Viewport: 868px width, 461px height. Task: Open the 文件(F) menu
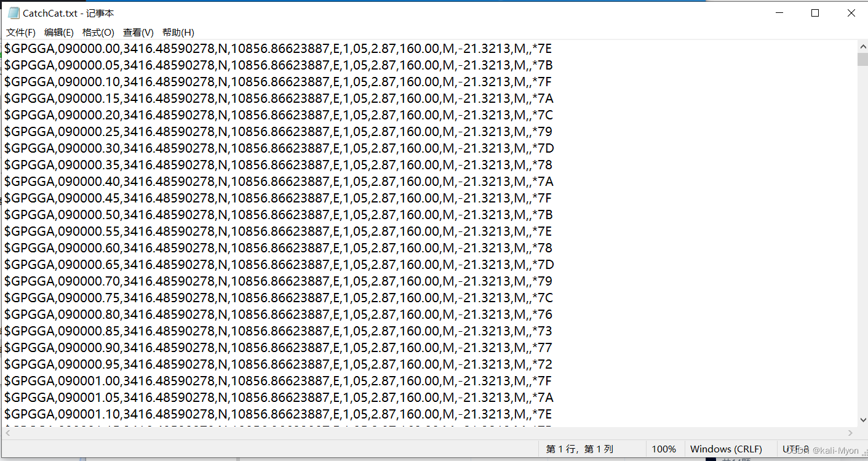(20, 32)
